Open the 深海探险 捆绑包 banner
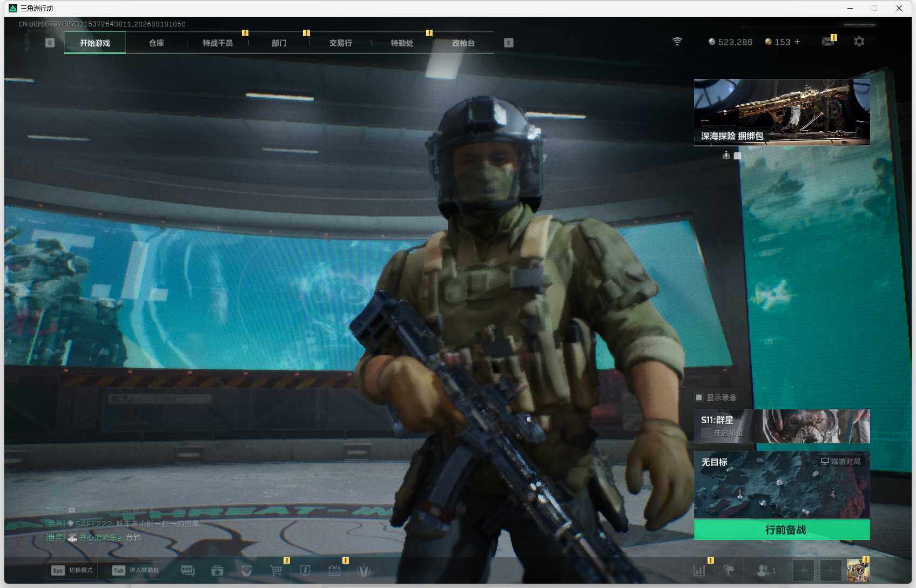The width and height of the screenshot is (916, 588). coord(782,112)
